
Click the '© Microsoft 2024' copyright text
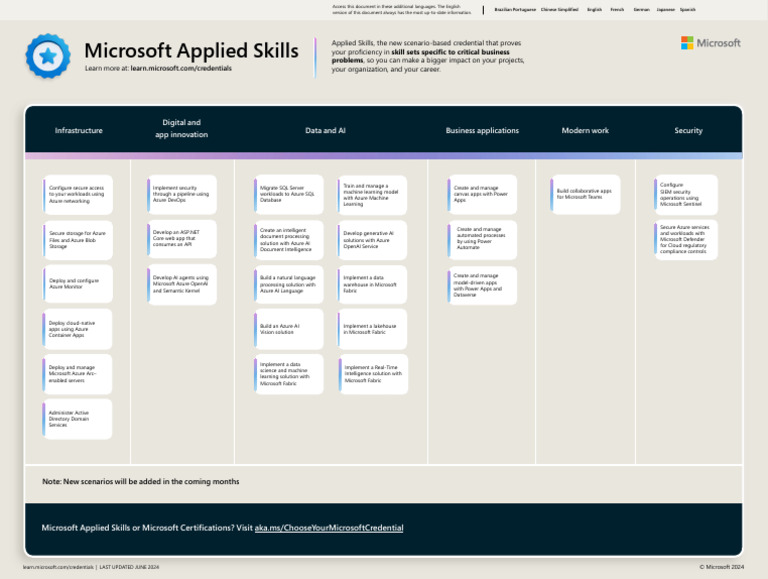click(x=721, y=567)
